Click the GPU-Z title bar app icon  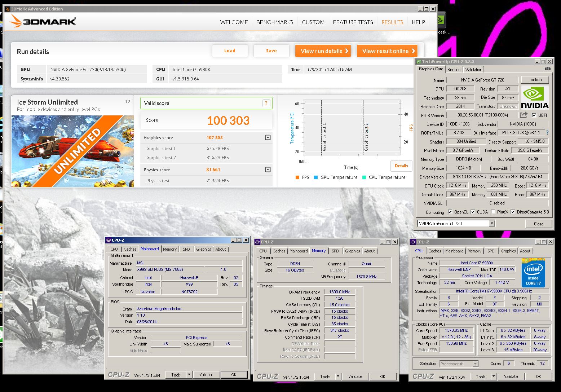[419, 62]
